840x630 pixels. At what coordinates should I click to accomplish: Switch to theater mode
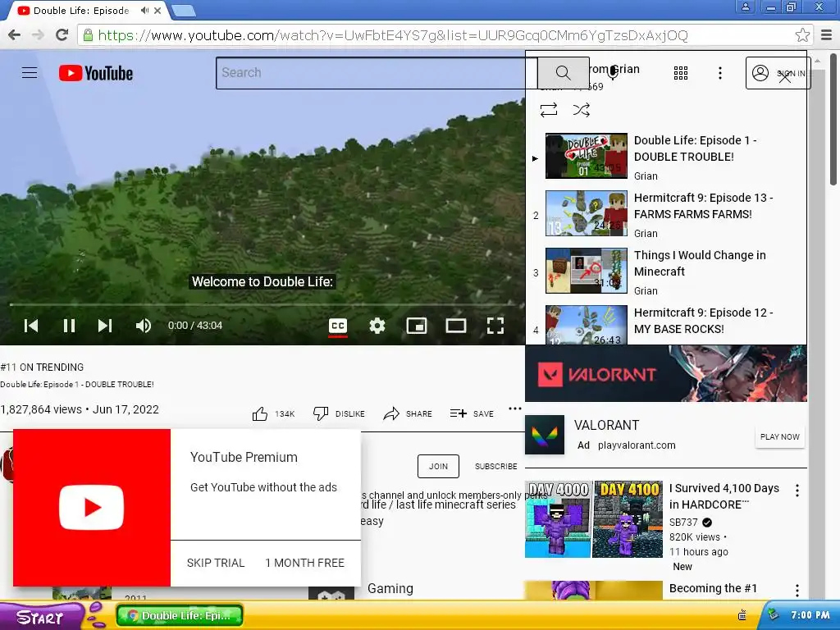456,325
